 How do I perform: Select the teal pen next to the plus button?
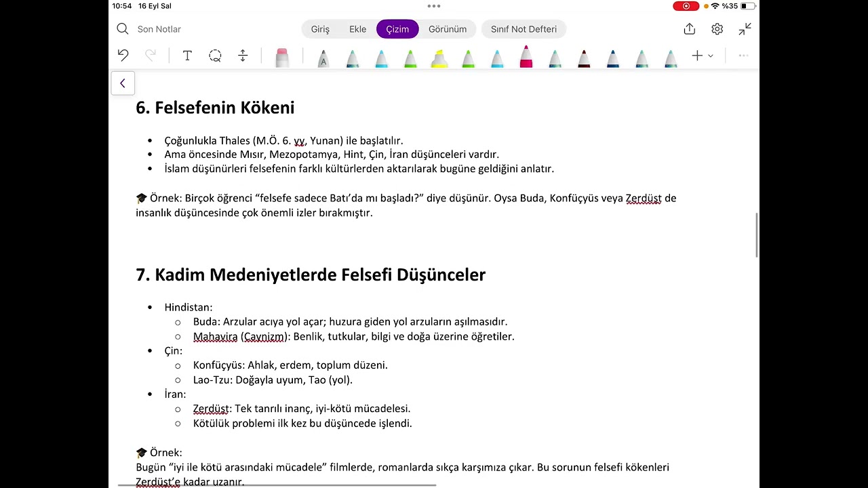tap(670, 58)
